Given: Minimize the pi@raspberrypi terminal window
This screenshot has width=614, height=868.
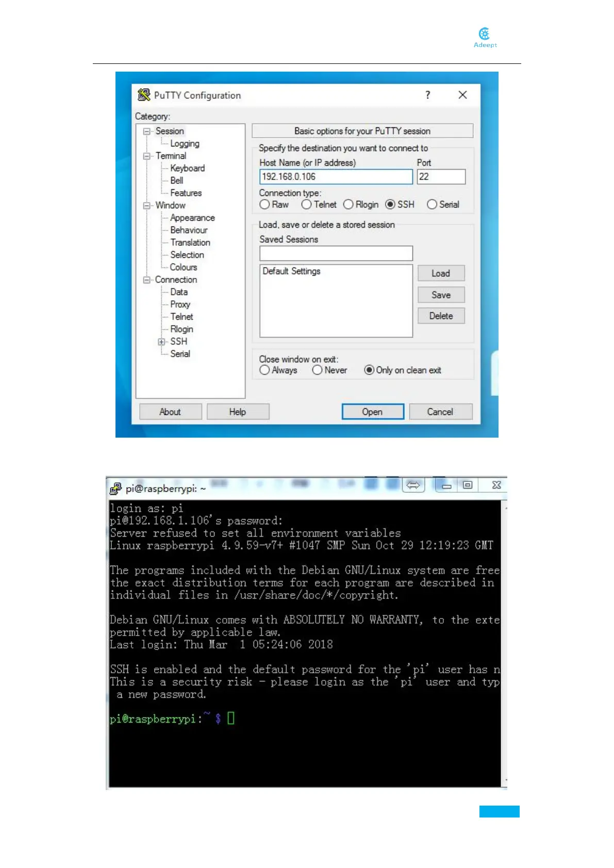Looking at the screenshot, I should pos(446,485).
